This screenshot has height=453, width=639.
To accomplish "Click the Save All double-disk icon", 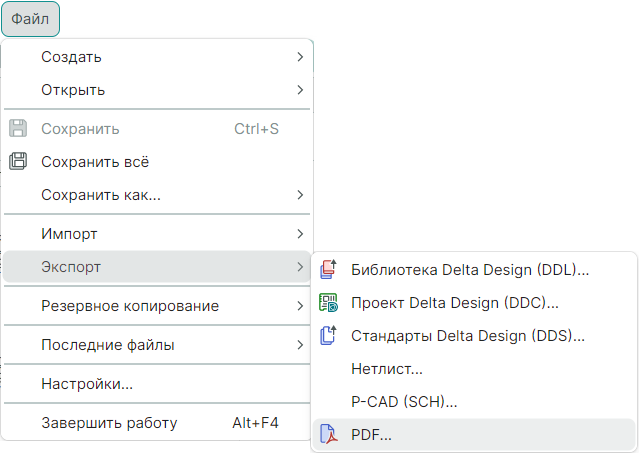I will pos(17,161).
